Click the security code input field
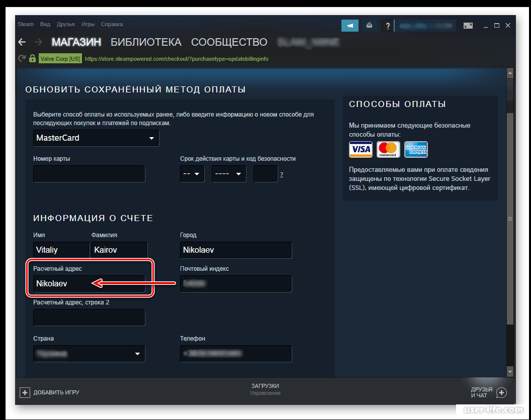Viewport: 531px width, 420px height. (x=265, y=174)
